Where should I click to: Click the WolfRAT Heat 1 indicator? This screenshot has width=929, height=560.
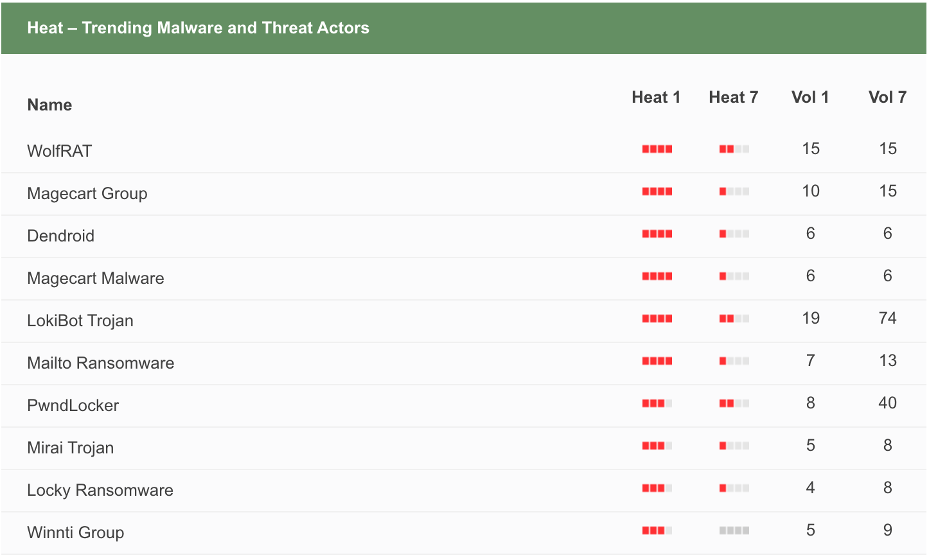tap(657, 149)
